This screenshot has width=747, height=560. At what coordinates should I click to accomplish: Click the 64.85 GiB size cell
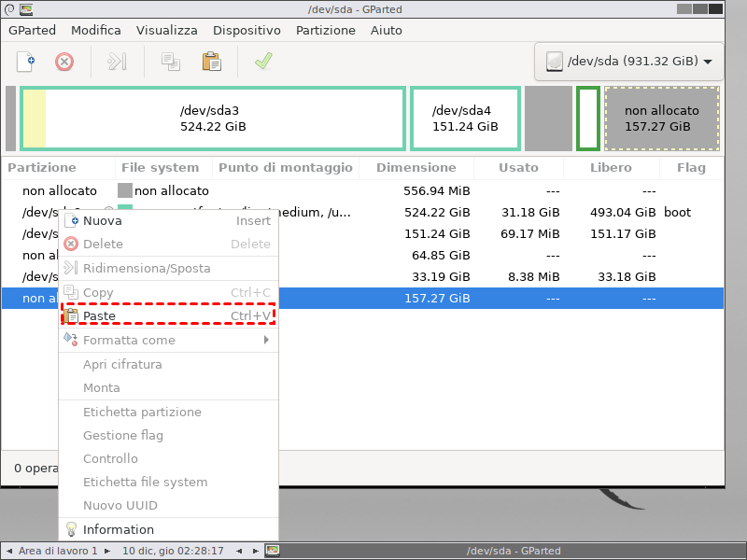point(441,255)
